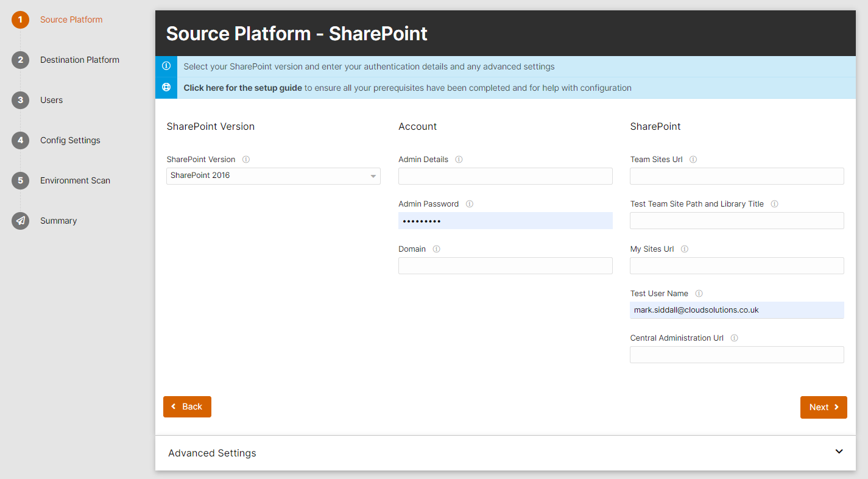Go to Source Platform step label
This screenshot has height=479, width=868.
71,20
